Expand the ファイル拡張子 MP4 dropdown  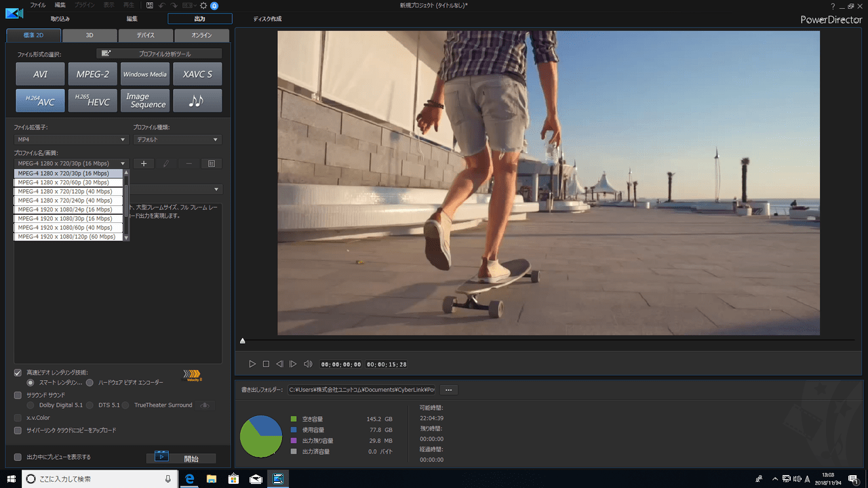click(x=71, y=140)
